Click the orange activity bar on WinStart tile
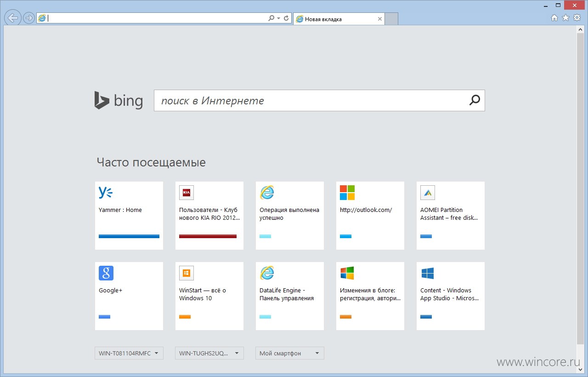Screen dimensions: 588x377 pyautogui.click(x=185, y=317)
